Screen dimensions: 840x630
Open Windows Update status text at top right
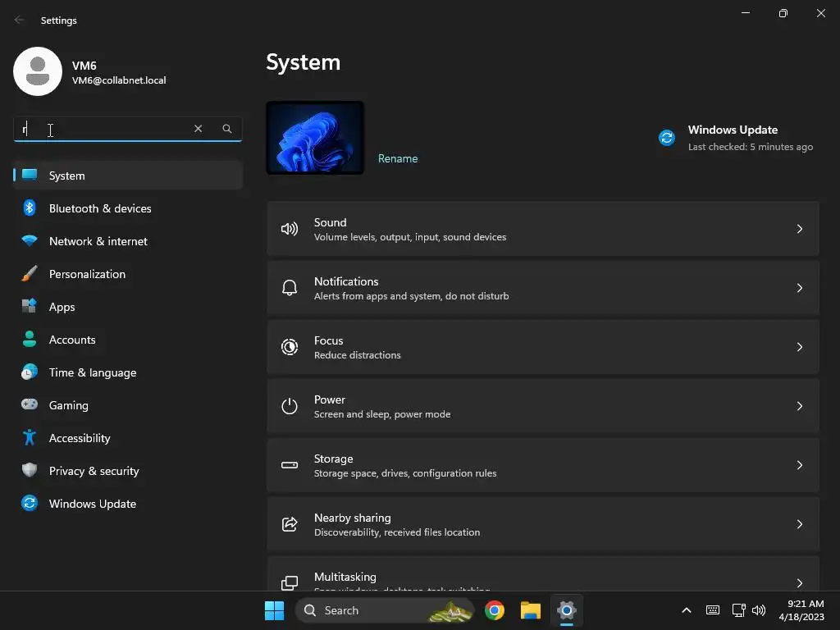pos(750,138)
